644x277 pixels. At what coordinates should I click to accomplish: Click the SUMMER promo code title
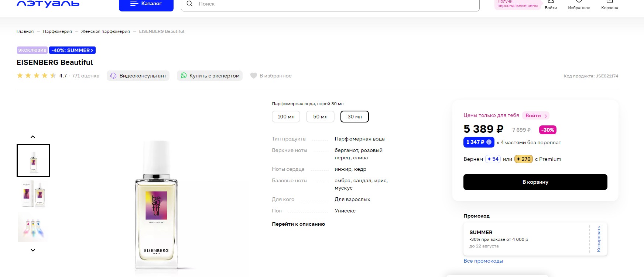[x=481, y=232]
